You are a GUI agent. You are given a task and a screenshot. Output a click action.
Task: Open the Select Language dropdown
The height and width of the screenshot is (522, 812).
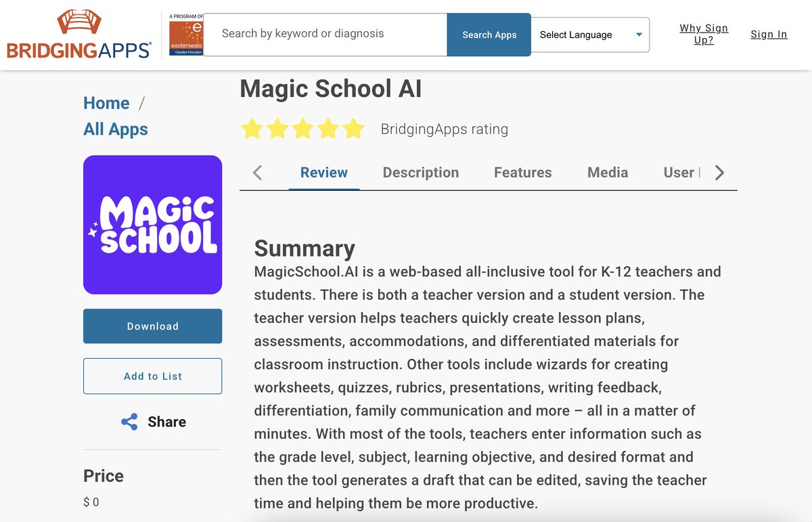[590, 35]
